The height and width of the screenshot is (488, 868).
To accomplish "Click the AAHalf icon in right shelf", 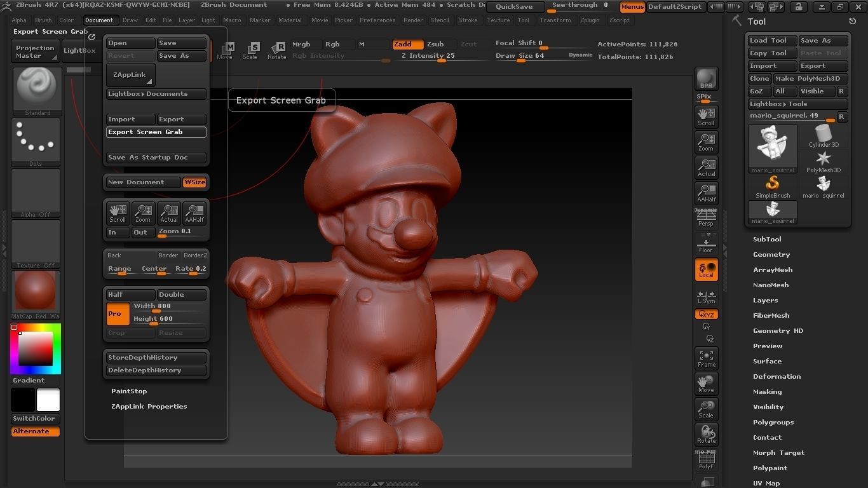I will click(706, 193).
